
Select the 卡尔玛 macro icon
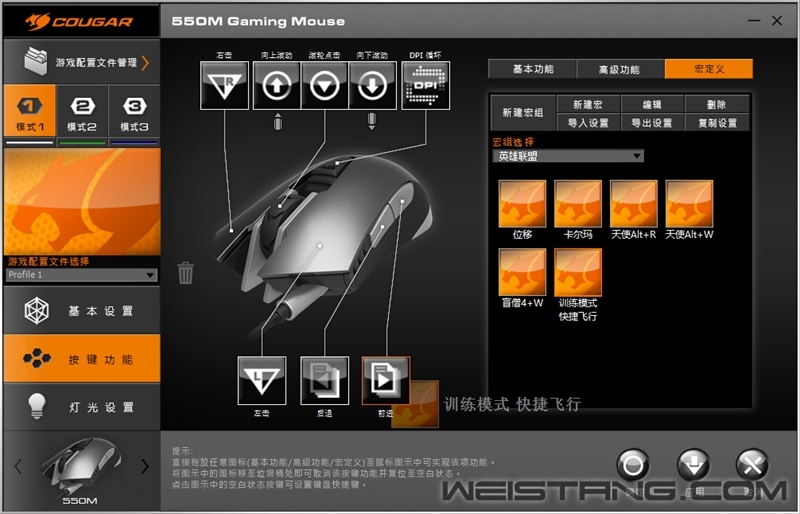578,204
